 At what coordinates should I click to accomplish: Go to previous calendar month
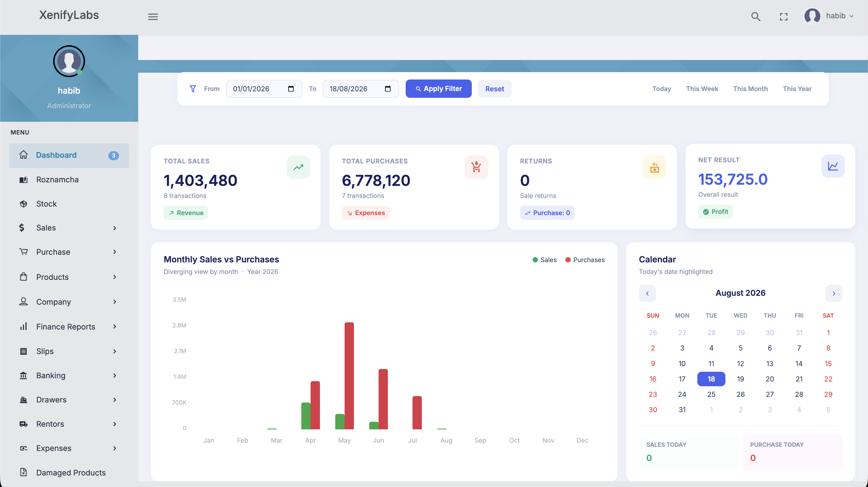coord(647,293)
